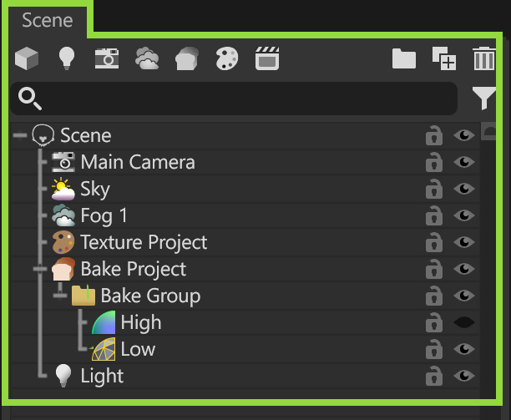Click the add mesh cube icon
Screen dimensions: 511x420
click(27, 58)
